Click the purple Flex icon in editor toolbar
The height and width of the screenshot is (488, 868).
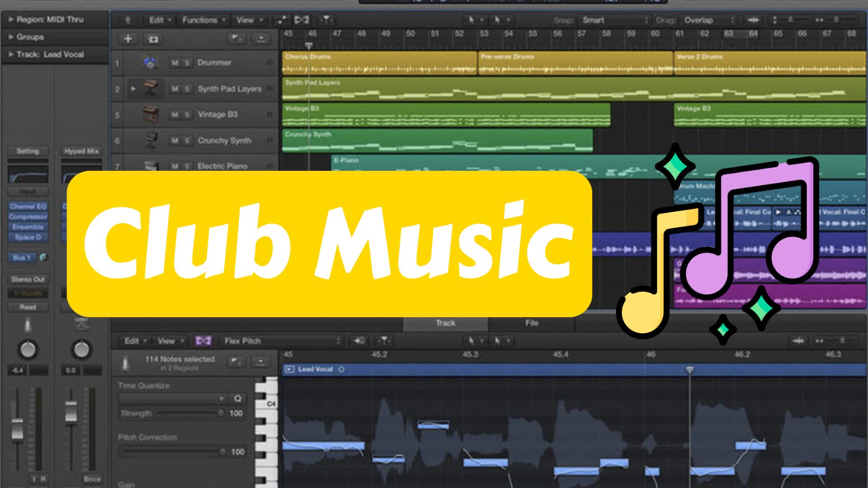[203, 341]
